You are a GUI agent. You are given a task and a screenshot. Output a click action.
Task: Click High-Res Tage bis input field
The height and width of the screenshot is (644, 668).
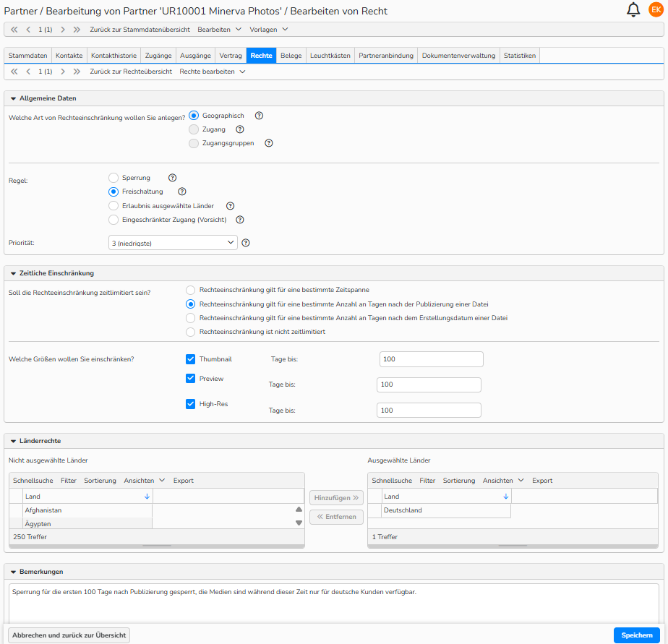click(x=429, y=410)
